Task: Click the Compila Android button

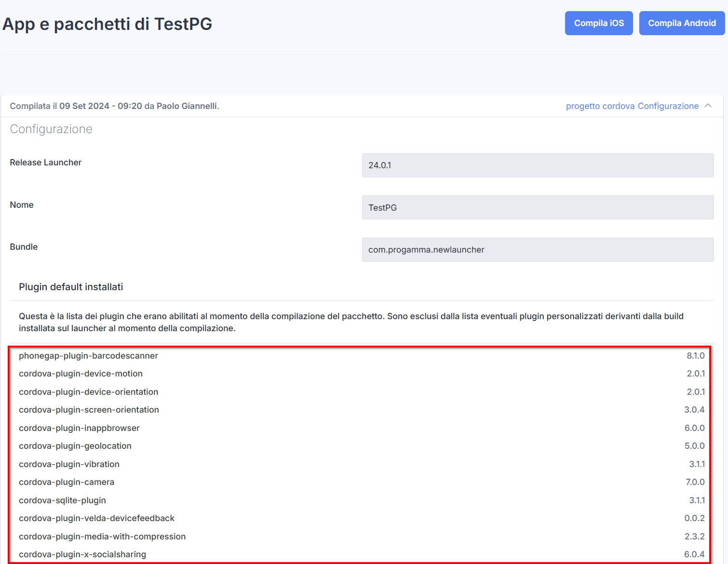Action: tap(682, 23)
